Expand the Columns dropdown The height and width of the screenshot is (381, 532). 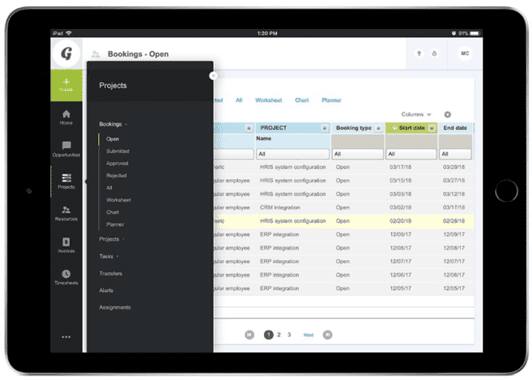pyautogui.click(x=416, y=114)
